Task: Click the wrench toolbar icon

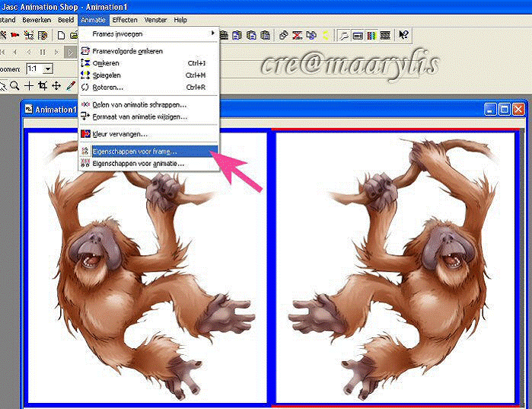Action: [344, 35]
